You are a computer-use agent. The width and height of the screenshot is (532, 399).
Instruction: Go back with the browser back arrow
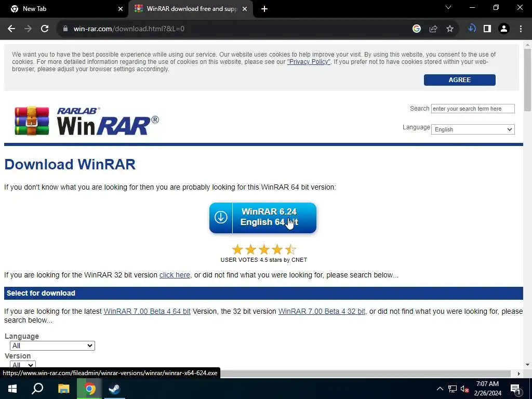click(11, 29)
